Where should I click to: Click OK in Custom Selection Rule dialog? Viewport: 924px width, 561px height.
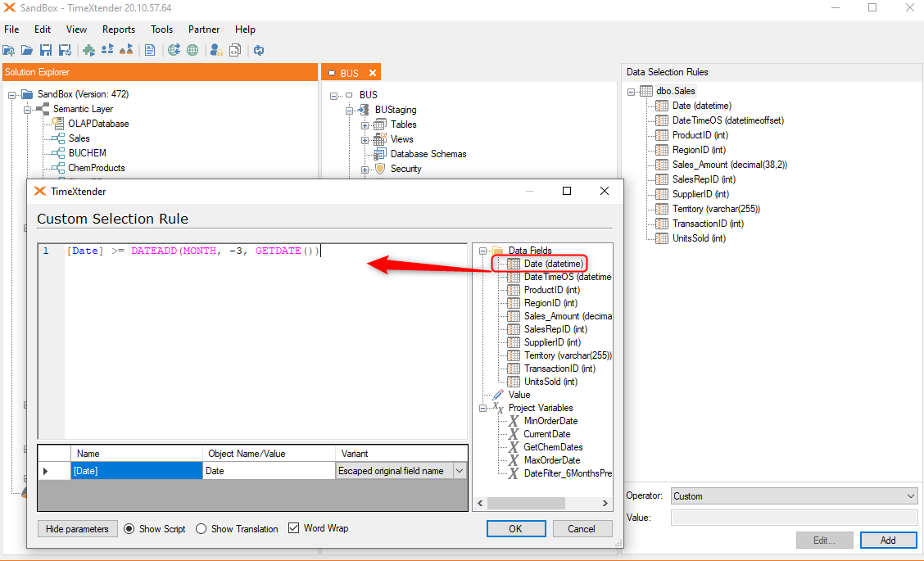tap(515, 528)
